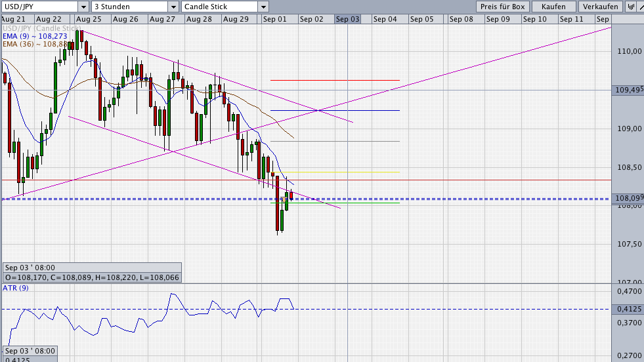Click the 108,50 price axis label
This screenshot has width=644, height=362.
(x=629, y=167)
